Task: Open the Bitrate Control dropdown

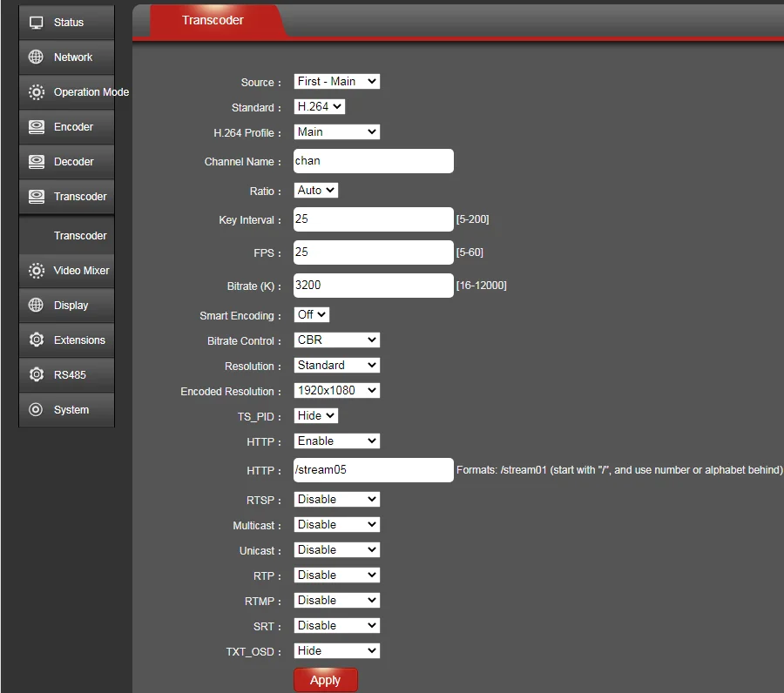Action: pos(336,340)
